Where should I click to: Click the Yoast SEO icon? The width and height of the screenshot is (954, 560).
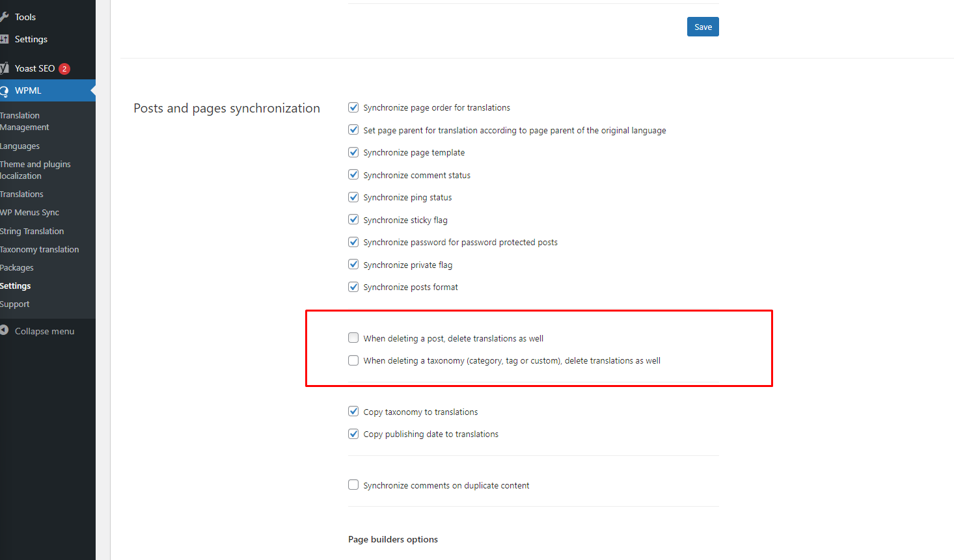pos(4,68)
